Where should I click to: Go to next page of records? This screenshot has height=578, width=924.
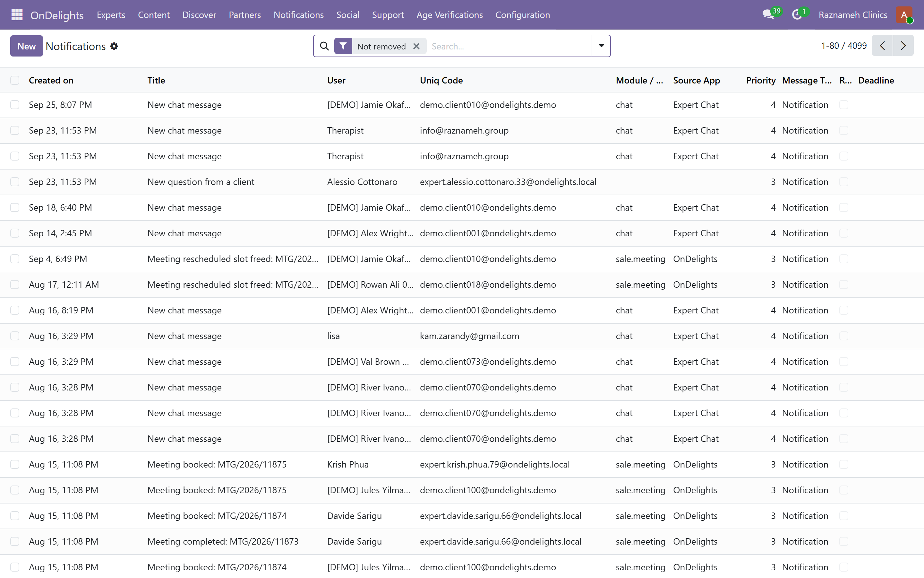point(903,46)
